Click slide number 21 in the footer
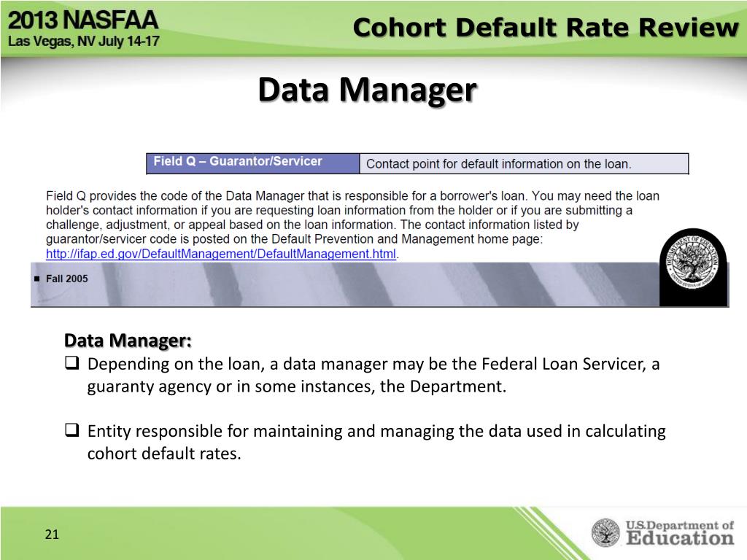The width and height of the screenshot is (747, 560). coord(52,534)
